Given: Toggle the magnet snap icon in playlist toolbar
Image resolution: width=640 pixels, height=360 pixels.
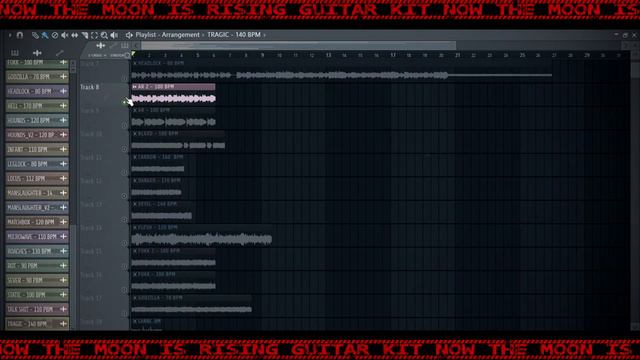Looking at the screenshot, I should [x=20, y=35].
